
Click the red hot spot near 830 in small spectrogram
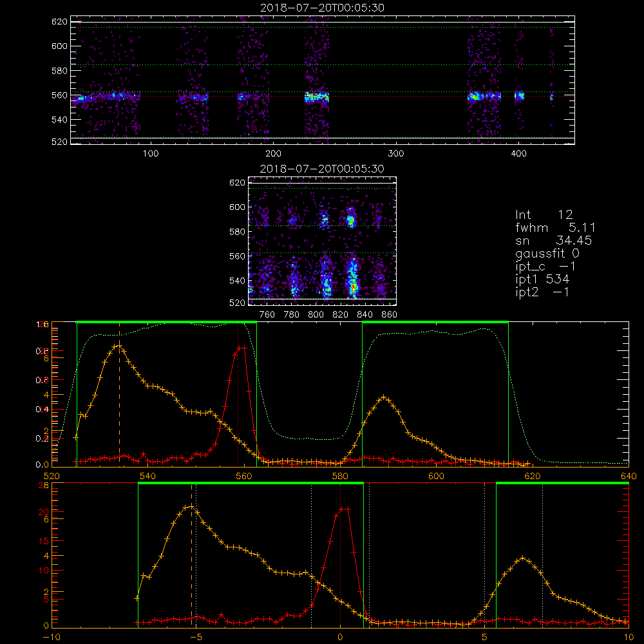tap(353, 287)
